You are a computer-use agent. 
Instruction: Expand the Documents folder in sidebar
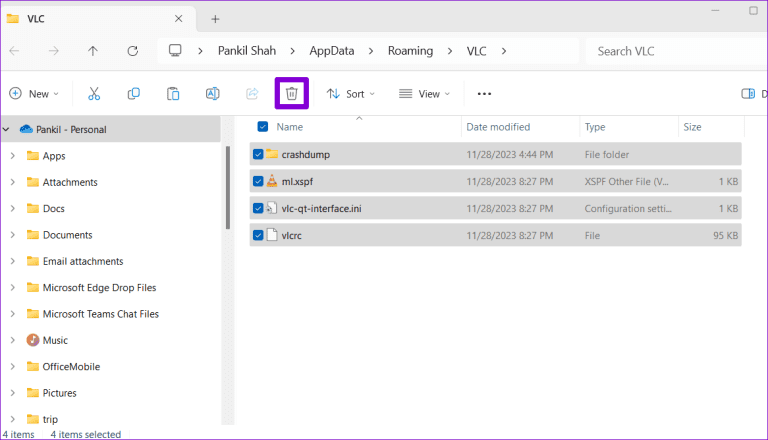click(12, 235)
